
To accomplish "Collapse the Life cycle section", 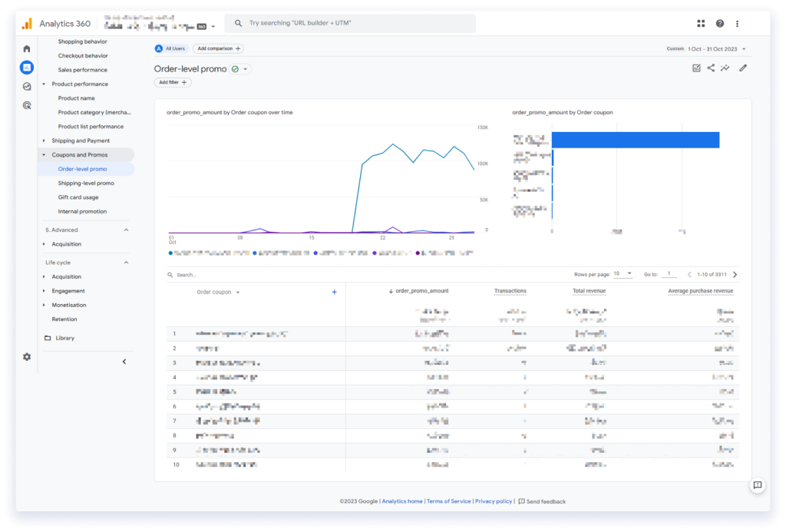I will coord(127,262).
